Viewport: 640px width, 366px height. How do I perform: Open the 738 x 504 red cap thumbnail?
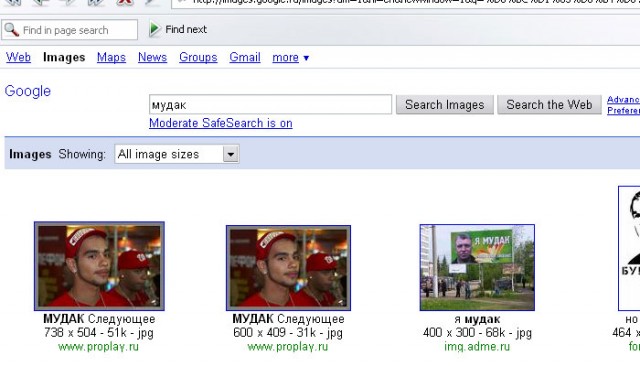[99, 266]
